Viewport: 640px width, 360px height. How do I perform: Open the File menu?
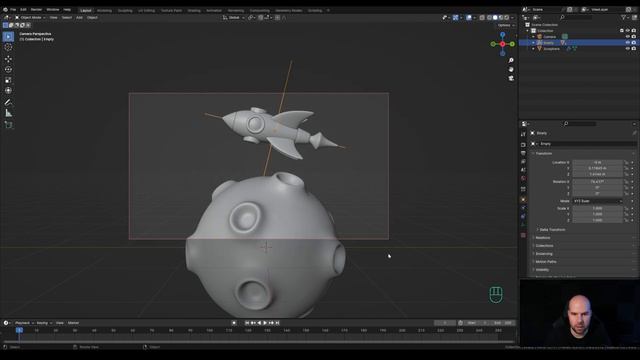[13, 9]
